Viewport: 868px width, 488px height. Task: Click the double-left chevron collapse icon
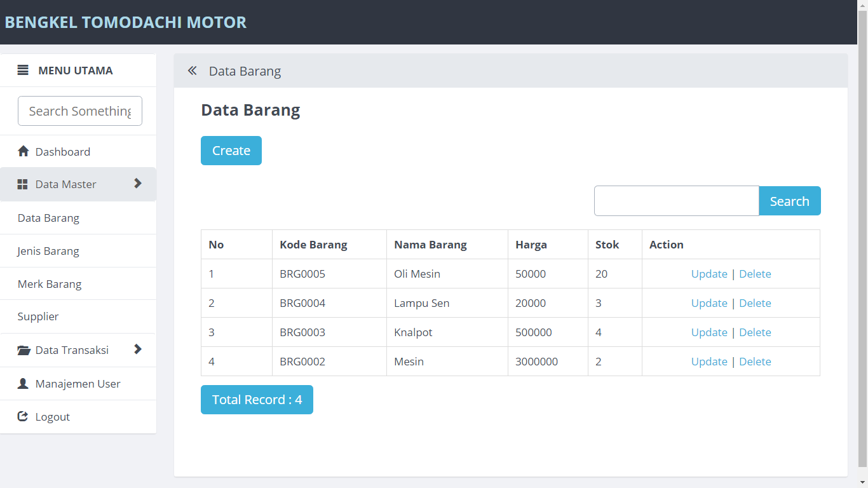[x=192, y=71]
